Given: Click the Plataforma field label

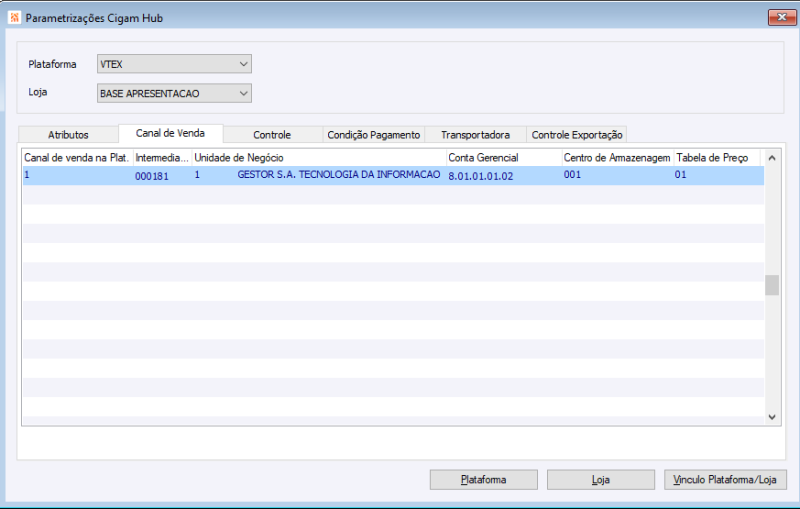Looking at the screenshot, I should coord(52,64).
